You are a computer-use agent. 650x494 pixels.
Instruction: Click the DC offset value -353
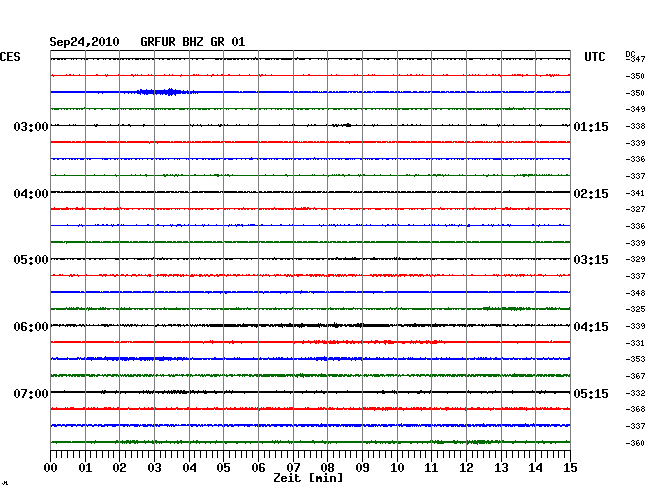click(635, 359)
